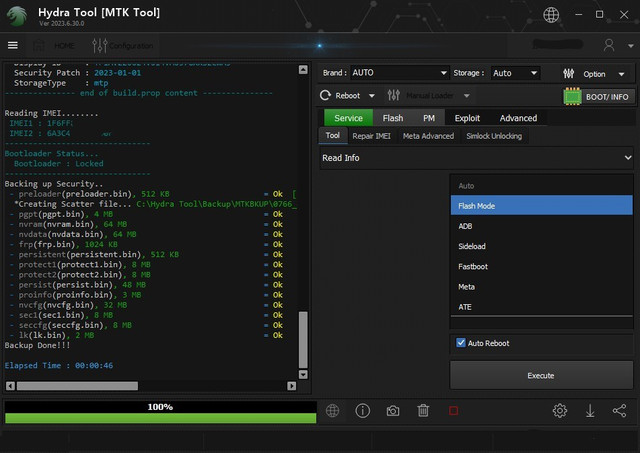Choose ATE in the mode list
Screen dimensions: 640x453
coord(542,307)
